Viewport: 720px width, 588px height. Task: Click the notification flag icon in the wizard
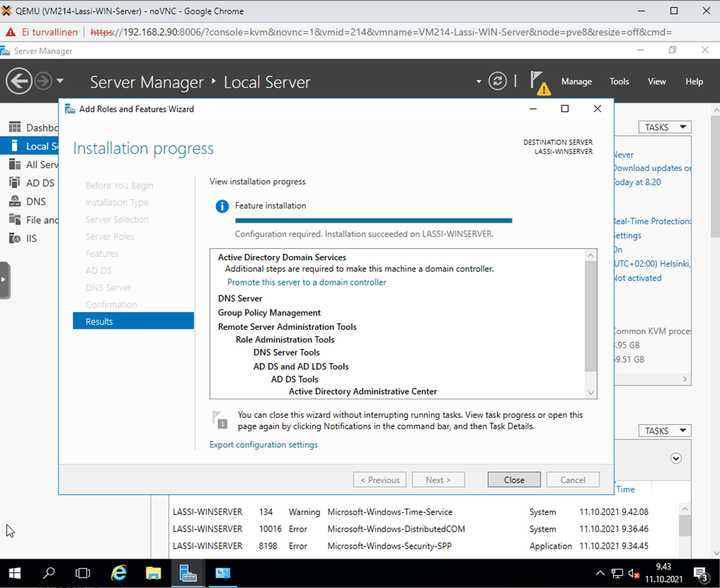pyautogui.click(x=219, y=419)
